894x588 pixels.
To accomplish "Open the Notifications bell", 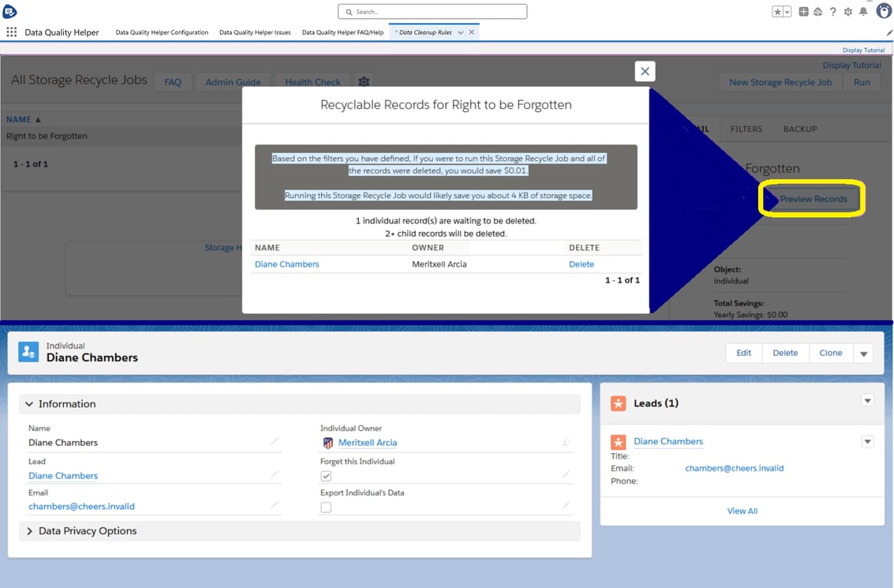I will (863, 11).
